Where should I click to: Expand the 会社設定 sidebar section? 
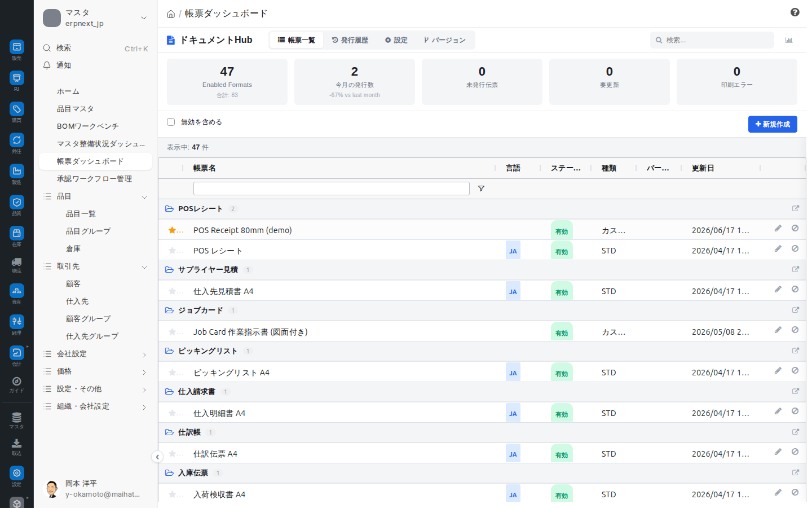point(144,354)
